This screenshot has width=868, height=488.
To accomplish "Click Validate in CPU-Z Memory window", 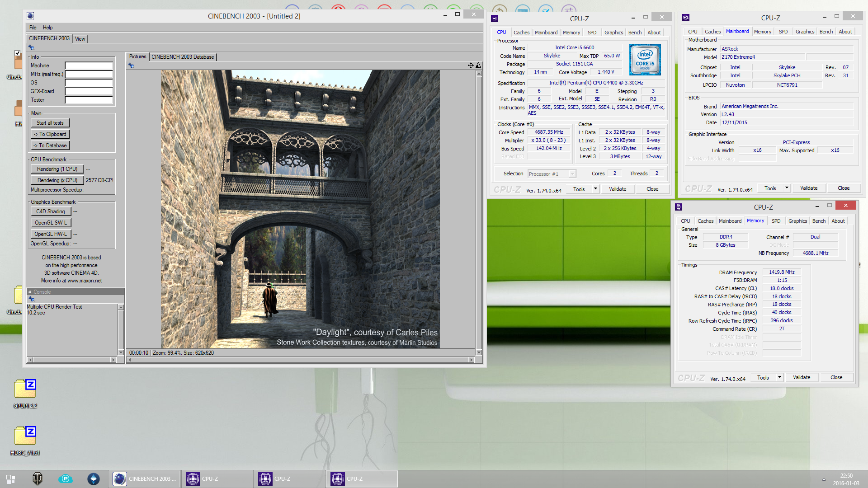I will point(802,377).
